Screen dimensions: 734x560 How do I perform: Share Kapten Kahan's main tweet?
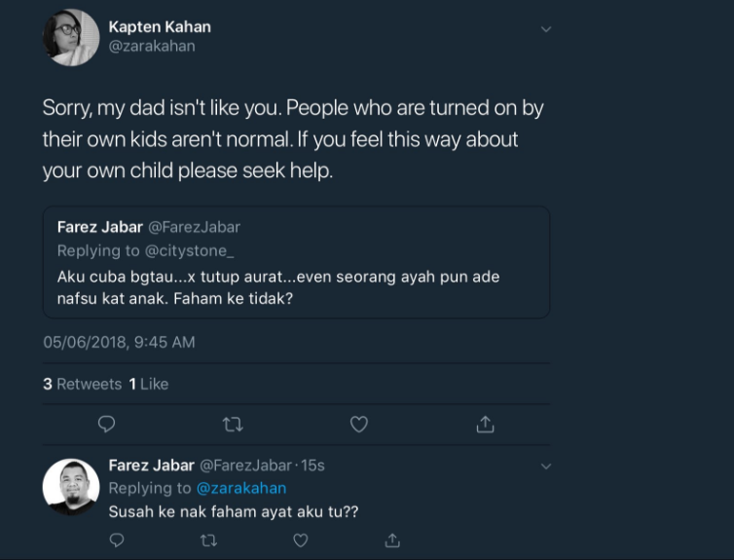coord(485,425)
